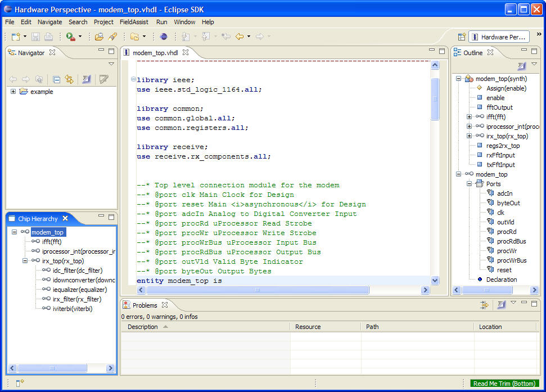Click the Location column header
This screenshot has height=392, width=546.
click(x=504, y=327)
